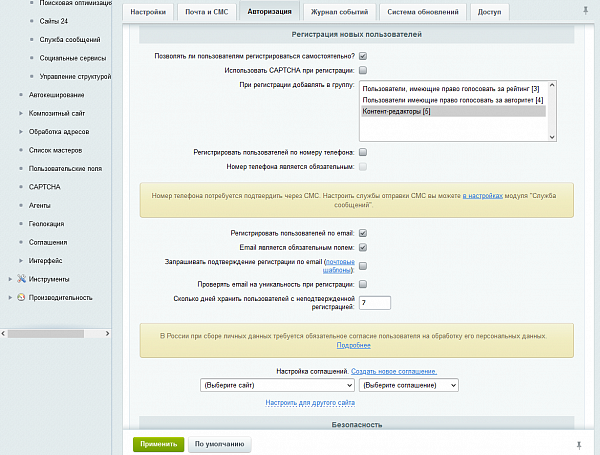The height and width of the screenshot is (455, 600).
Task: Enable CAPTCHA on registration checkbox
Action: click(363, 71)
